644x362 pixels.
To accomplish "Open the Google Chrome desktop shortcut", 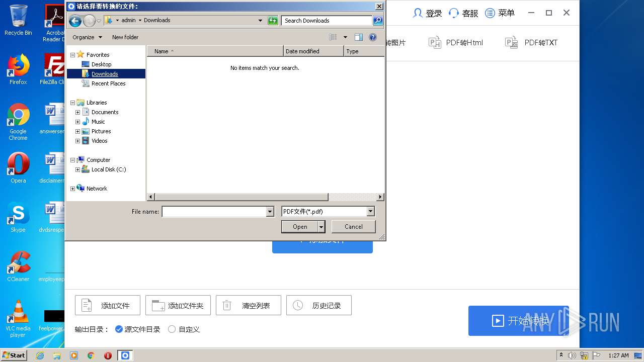I will (18, 122).
